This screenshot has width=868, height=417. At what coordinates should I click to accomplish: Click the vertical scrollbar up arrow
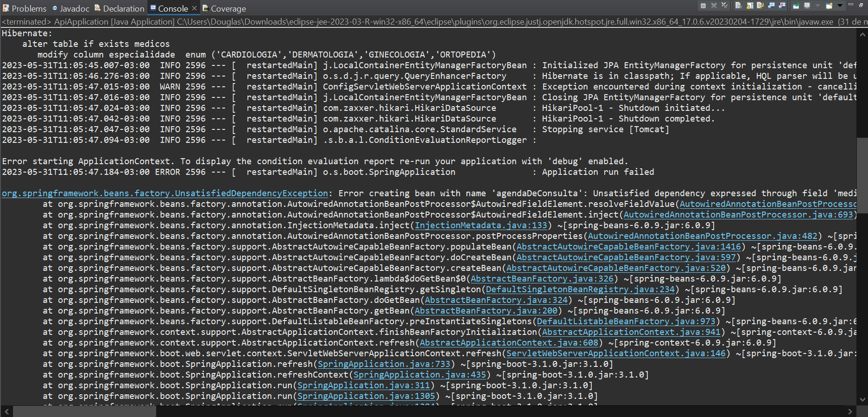click(x=862, y=34)
